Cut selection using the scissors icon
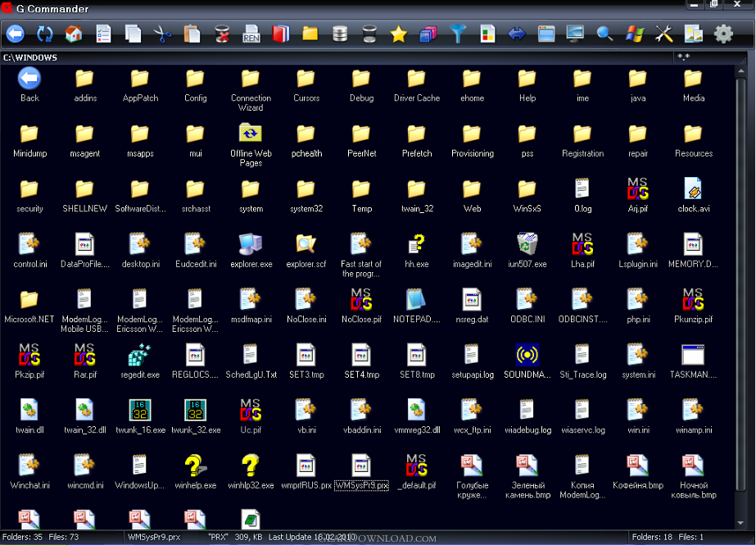Screen dimensions: 756x545 coord(162,34)
